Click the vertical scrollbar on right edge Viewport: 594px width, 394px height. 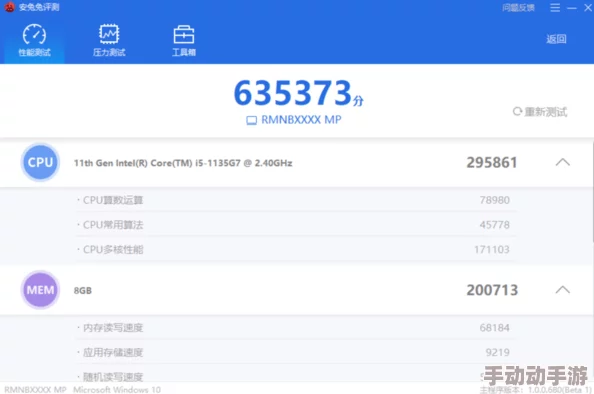(592, 191)
